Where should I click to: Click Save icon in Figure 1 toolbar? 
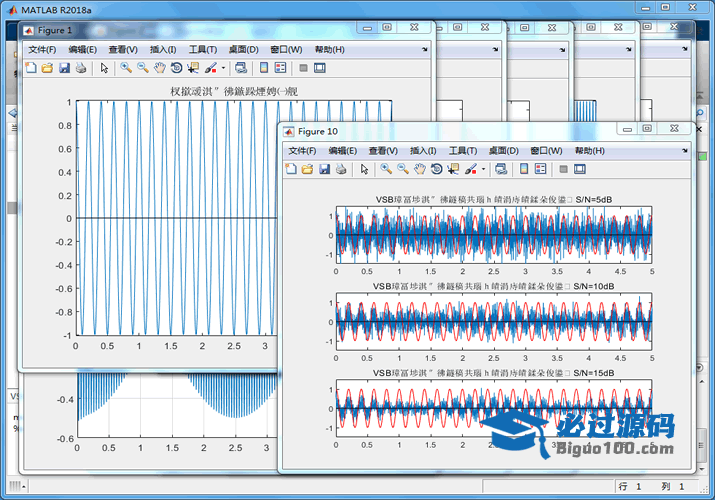point(64,68)
